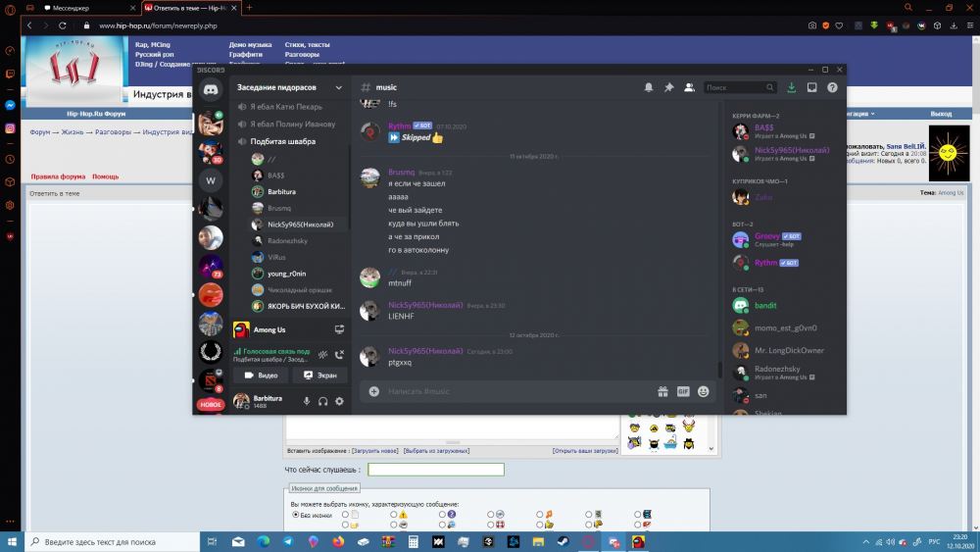Viewport: 980px width, 552px height.
Task: Open the 'Помощь' forum link
Action: point(106,176)
